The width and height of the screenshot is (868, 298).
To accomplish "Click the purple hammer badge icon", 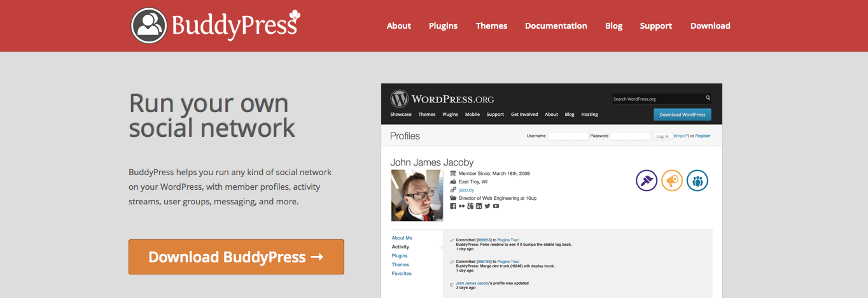I will click(x=647, y=181).
